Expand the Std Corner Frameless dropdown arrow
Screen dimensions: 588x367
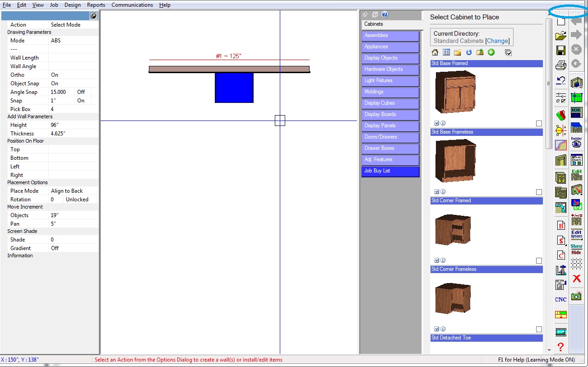click(436, 329)
